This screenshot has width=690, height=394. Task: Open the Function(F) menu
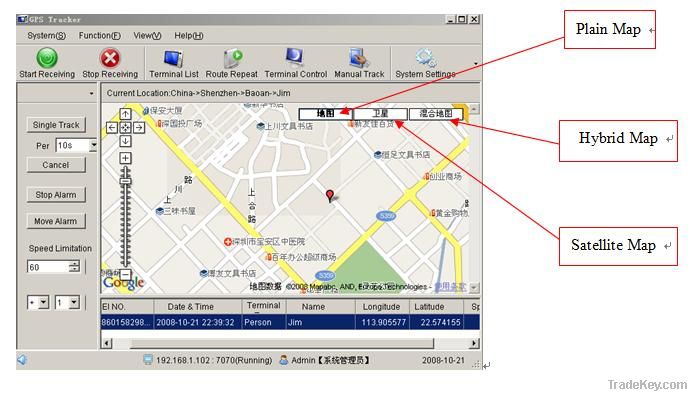(x=99, y=36)
